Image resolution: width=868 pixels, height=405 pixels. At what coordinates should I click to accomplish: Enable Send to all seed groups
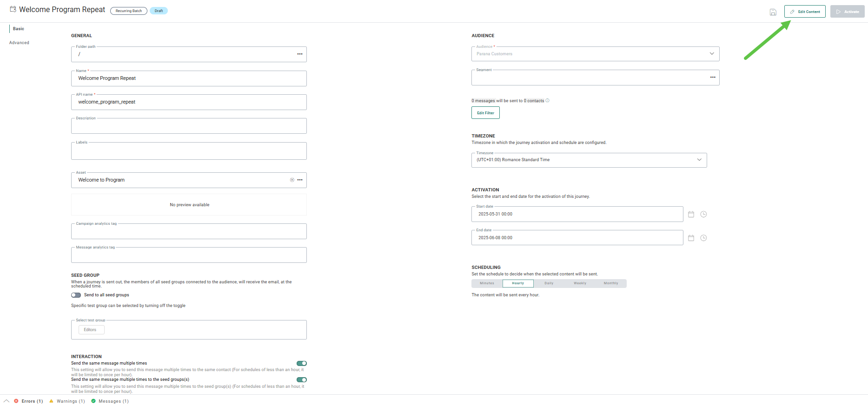tap(76, 295)
